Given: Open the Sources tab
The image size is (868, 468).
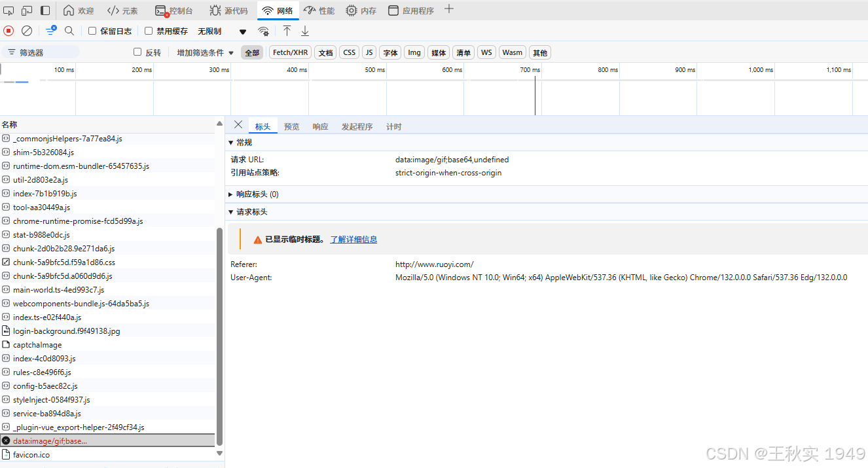Looking at the screenshot, I should (x=228, y=10).
